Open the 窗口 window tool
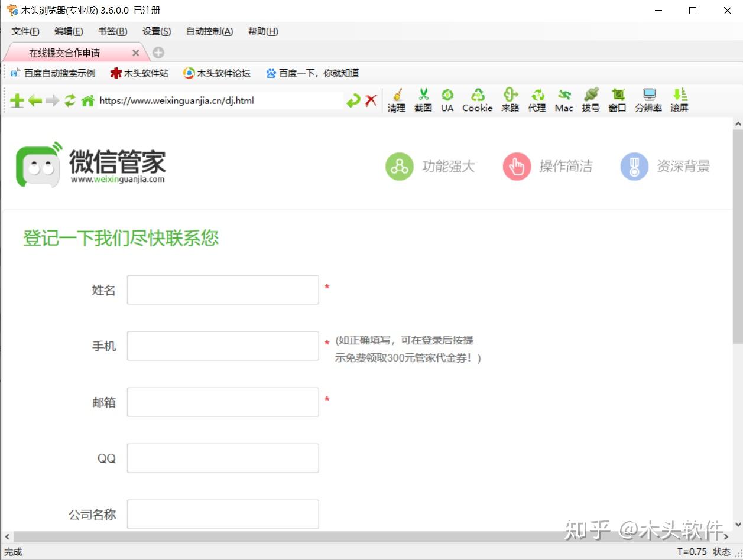Screen dimensions: 743x560 point(618,100)
